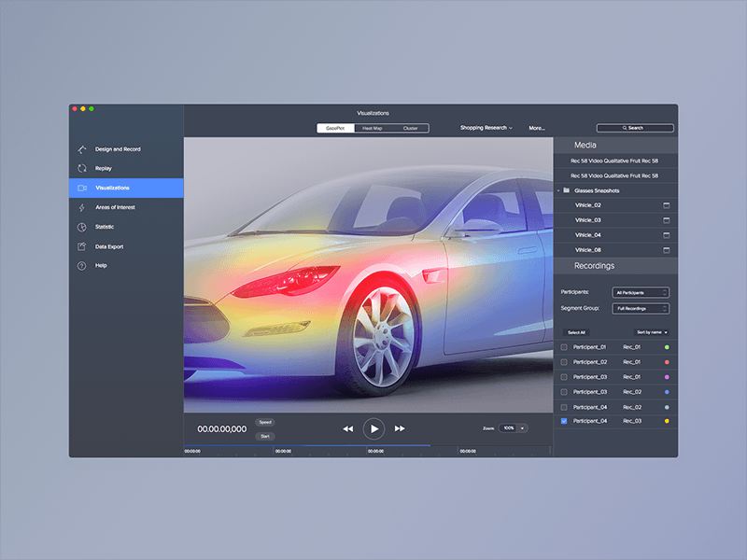Click the Help question mark icon
Screen dimensions: 747x560
(82, 266)
